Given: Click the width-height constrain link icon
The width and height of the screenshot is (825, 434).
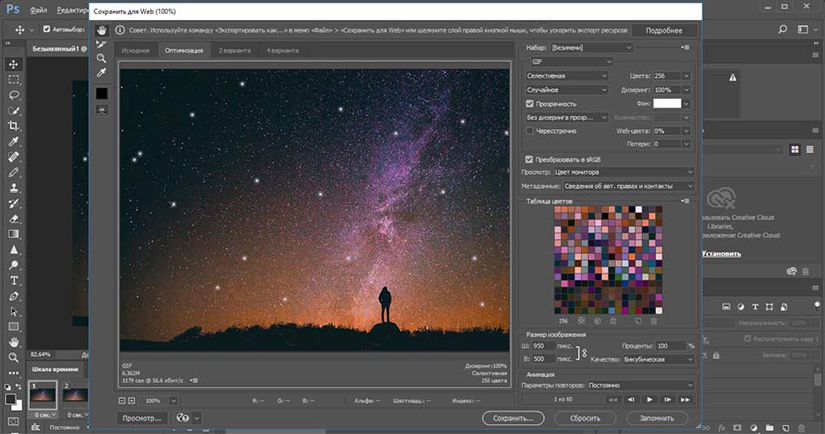Looking at the screenshot, I should tap(584, 352).
